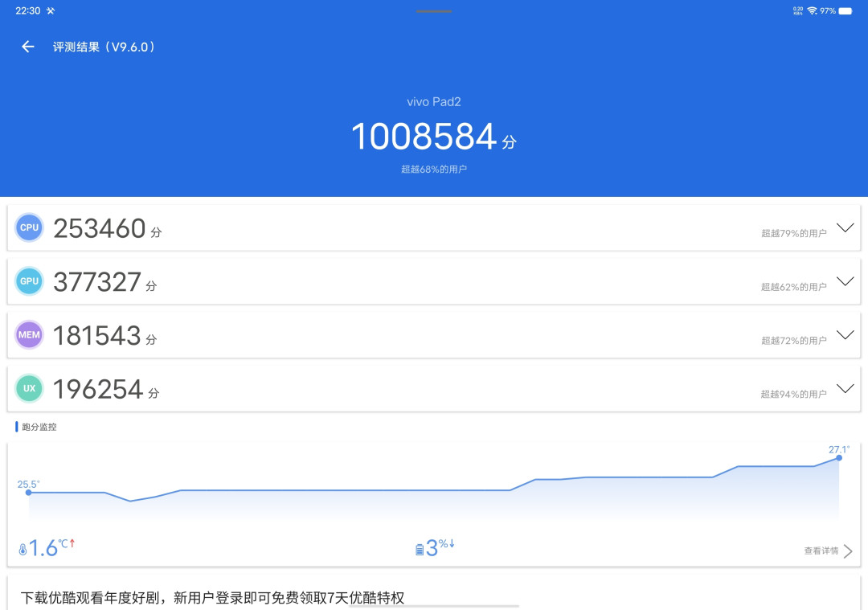This screenshot has height=610, width=868.
Task: Tap the top center handle bar
Action: [x=434, y=11]
